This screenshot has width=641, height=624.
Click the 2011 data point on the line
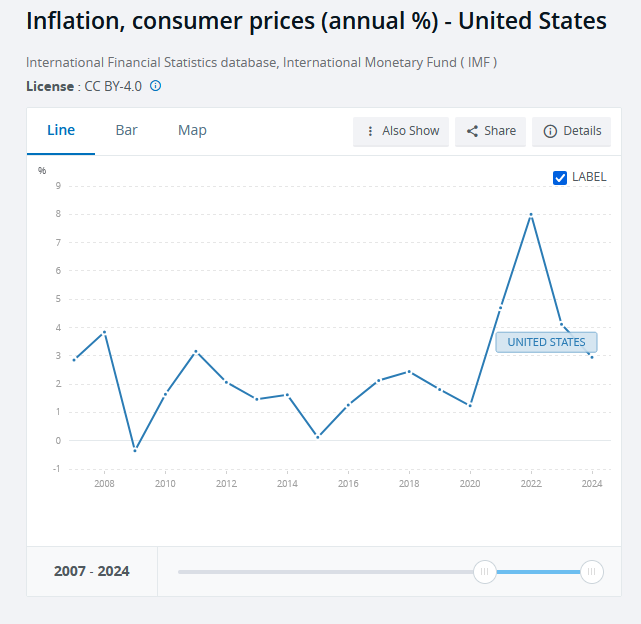point(196,351)
